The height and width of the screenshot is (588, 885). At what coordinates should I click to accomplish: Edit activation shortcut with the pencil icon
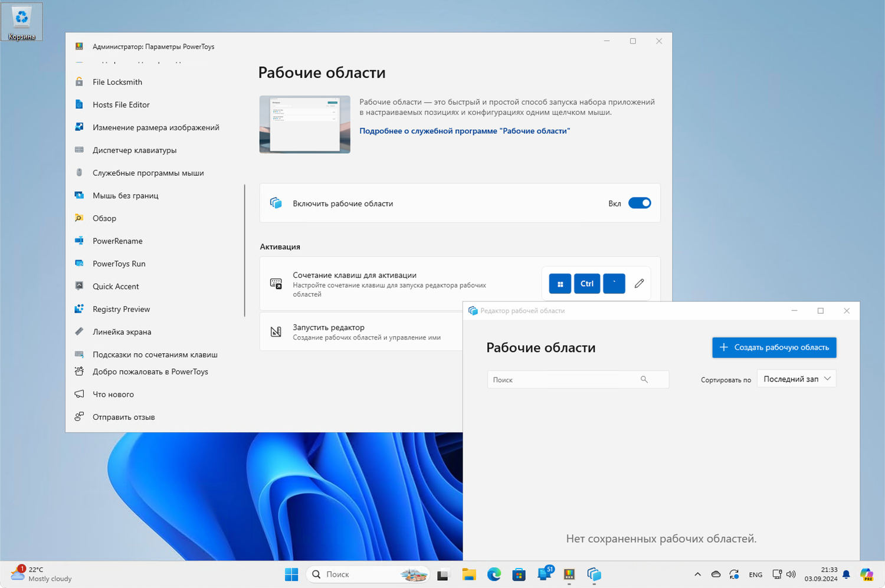tap(639, 284)
